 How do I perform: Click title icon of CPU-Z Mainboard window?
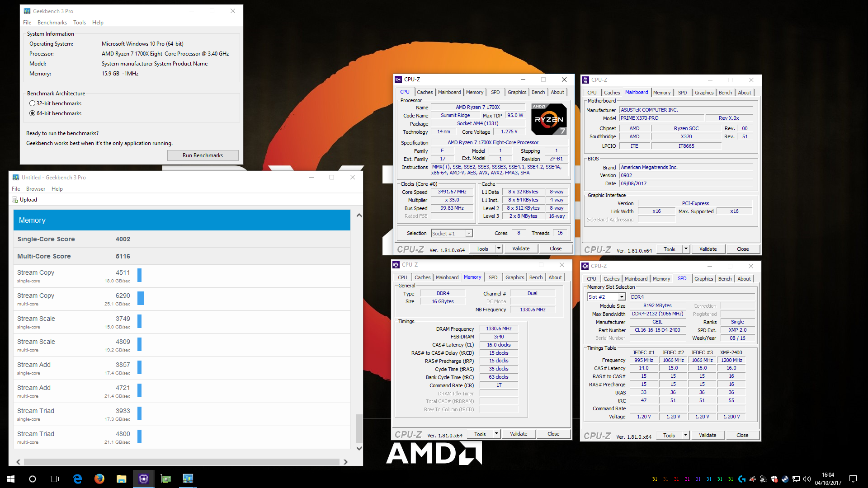point(585,80)
